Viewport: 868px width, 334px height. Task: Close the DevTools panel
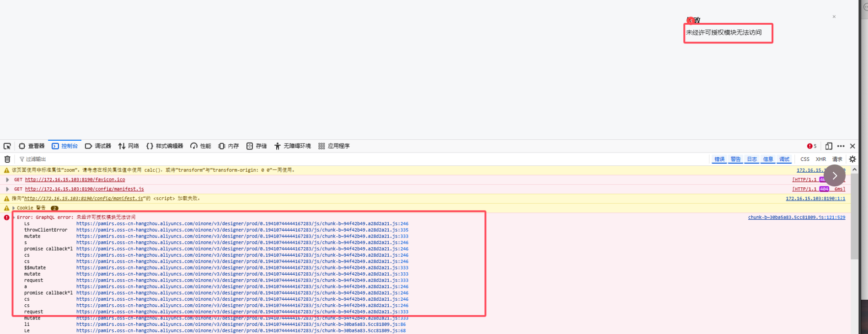coord(852,146)
